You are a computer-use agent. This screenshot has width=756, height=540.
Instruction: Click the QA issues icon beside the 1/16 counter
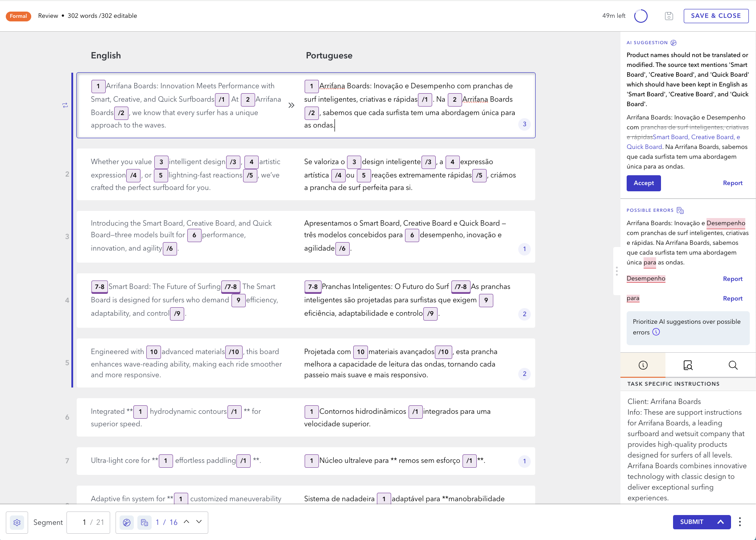coord(144,522)
